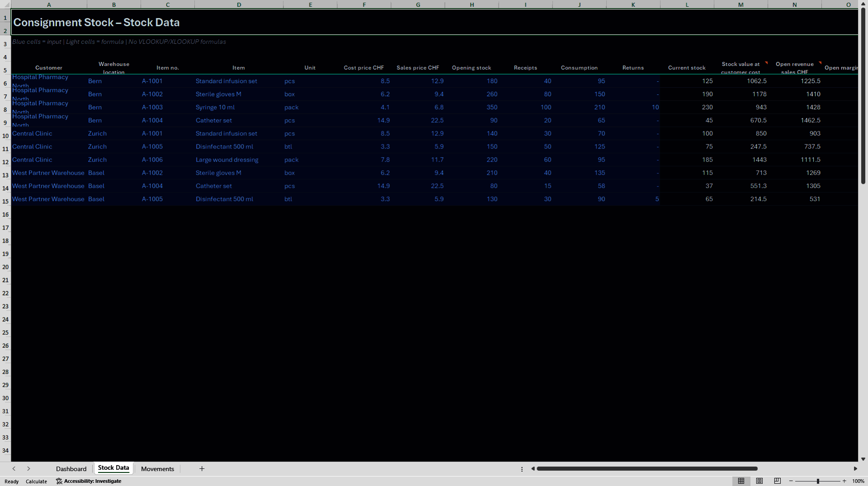The image size is (868, 486).
Task: Open the Movements sheet tab
Action: (157, 469)
